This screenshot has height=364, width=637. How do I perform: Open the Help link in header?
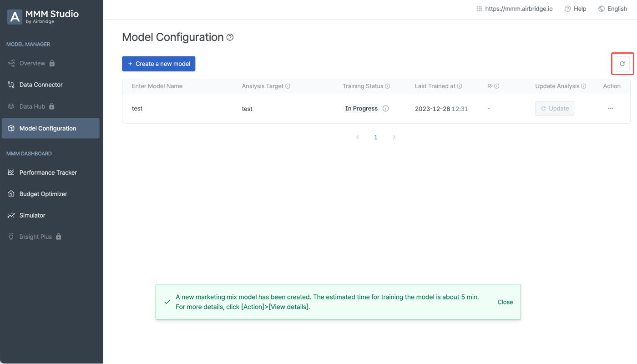(x=576, y=9)
